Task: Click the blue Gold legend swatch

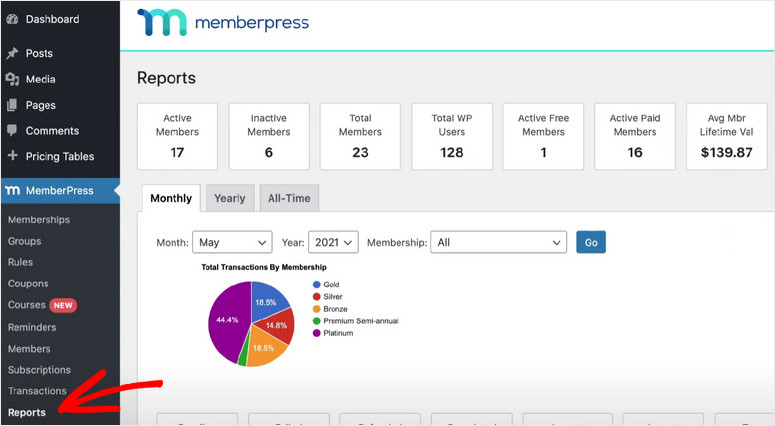Action: [x=316, y=285]
